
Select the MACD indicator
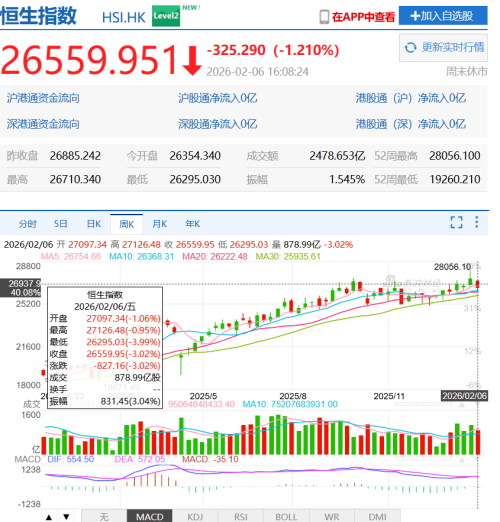pyautogui.click(x=150, y=517)
